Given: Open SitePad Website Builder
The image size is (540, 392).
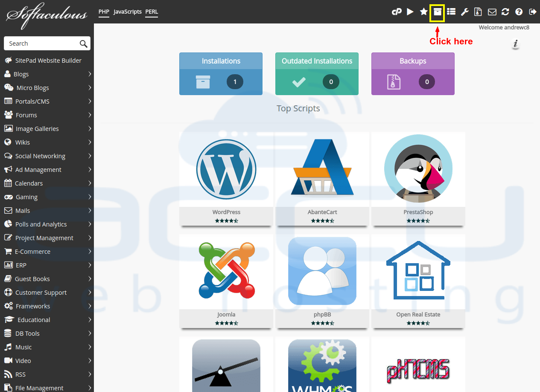Looking at the screenshot, I should click(x=47, y=61).
